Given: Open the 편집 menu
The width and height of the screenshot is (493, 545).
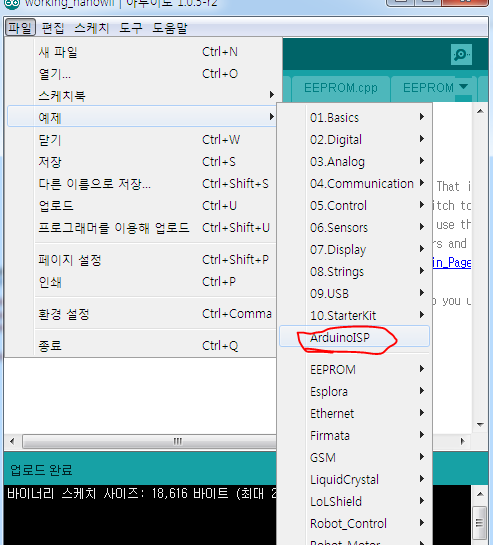Looking at the screenshot, I should tap(53, 28).
